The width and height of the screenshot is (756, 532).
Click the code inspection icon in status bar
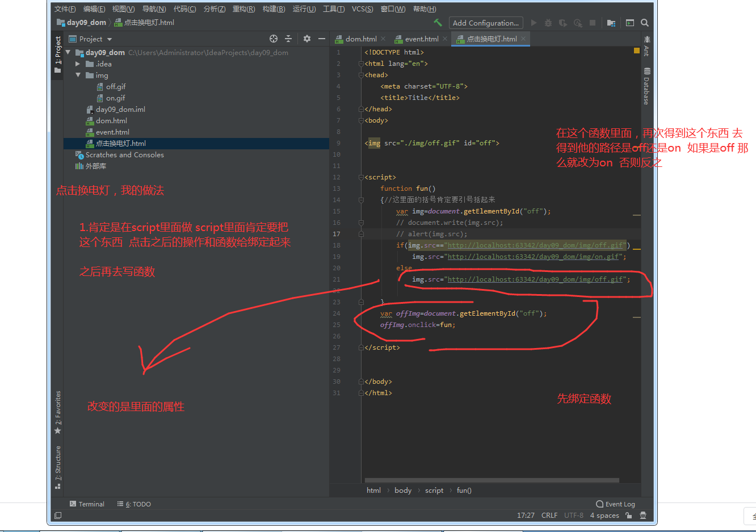pyautogui.click(x=643, y=516)
